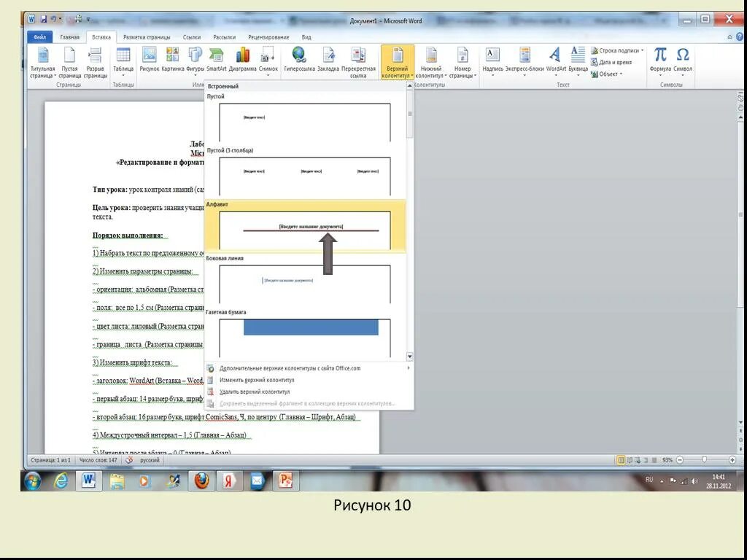Undo the last action in the toolbar
The height and width of the screenshot is (560, 747).
[53, 20]
